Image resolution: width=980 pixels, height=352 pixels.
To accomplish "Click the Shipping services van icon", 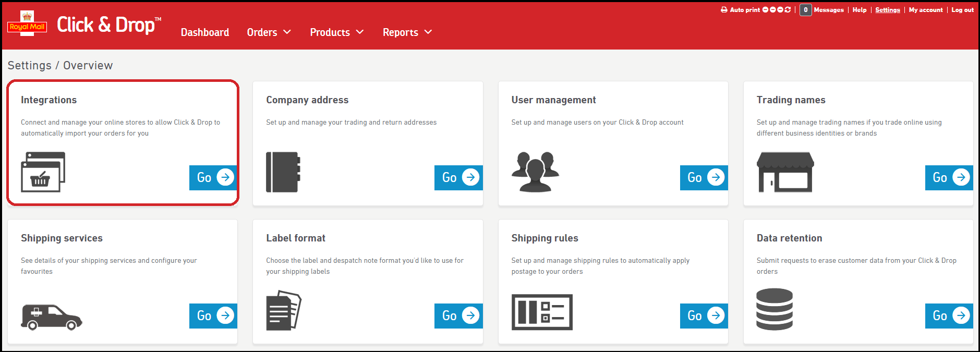I will (x=51, y=317).
